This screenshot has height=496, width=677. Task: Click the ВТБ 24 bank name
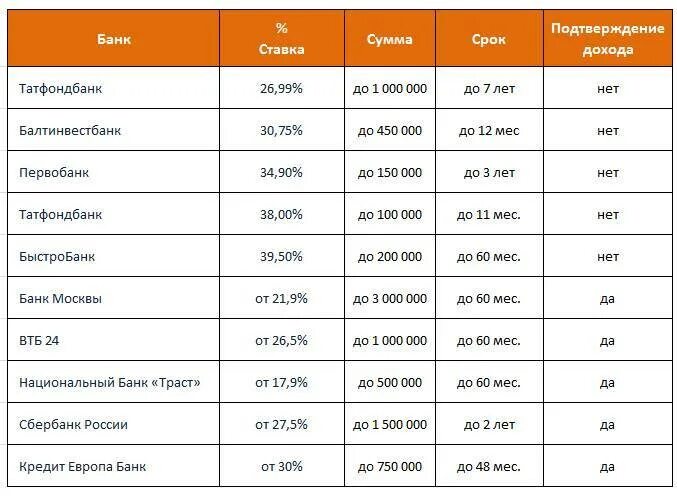click(39, 341)
